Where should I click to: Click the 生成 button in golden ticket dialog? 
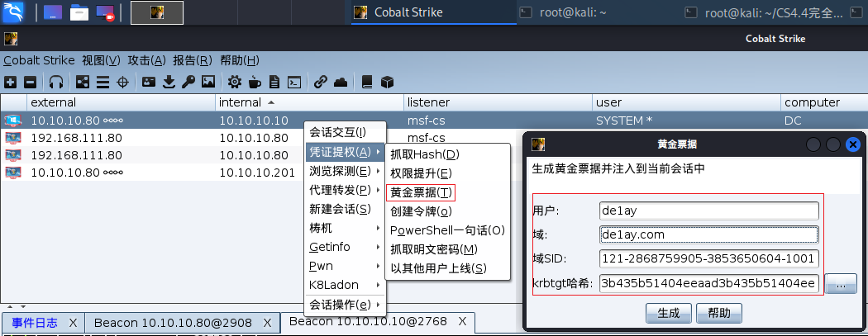(668, 314)
